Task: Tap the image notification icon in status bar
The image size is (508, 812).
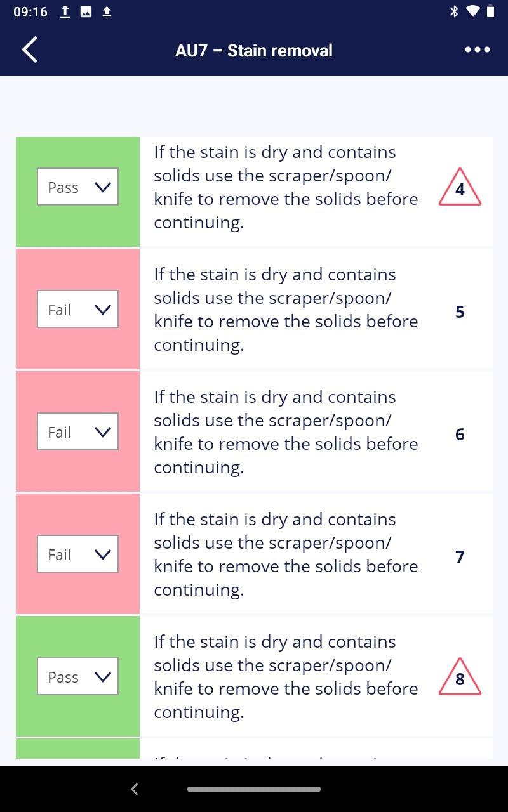Action: [86, 11]
